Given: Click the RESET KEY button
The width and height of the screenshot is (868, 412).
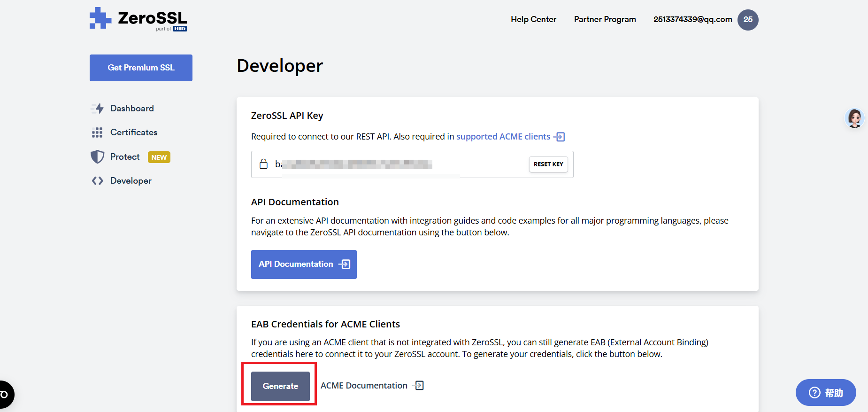Looking at the screenshot, I should pyautogui.click(x=548, y=164).
